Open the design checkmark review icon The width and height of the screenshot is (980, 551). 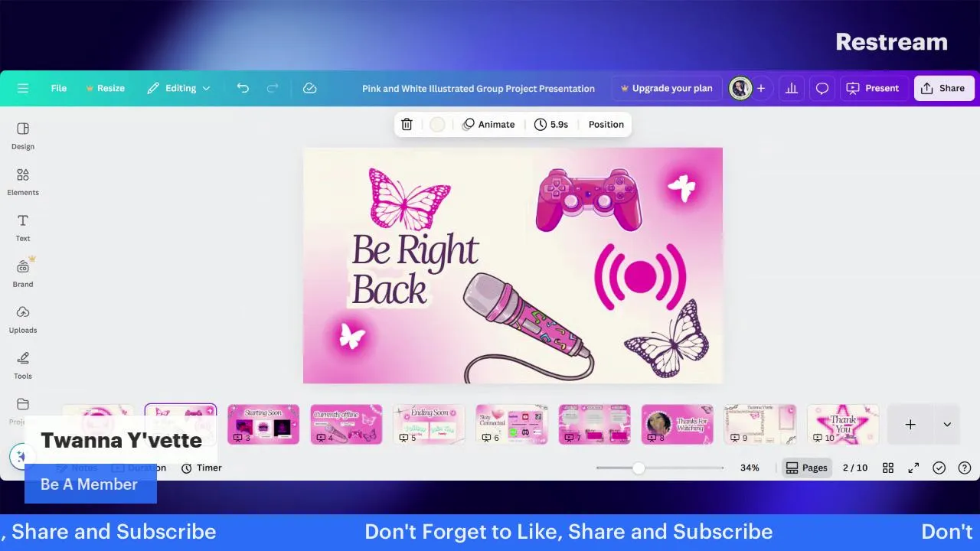939,468
